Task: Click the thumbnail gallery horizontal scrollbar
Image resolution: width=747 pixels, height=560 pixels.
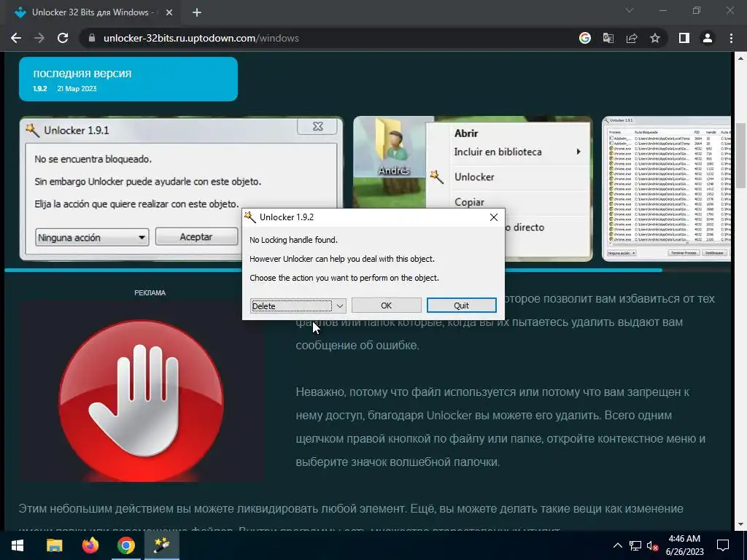Action: tap(333, 270)
